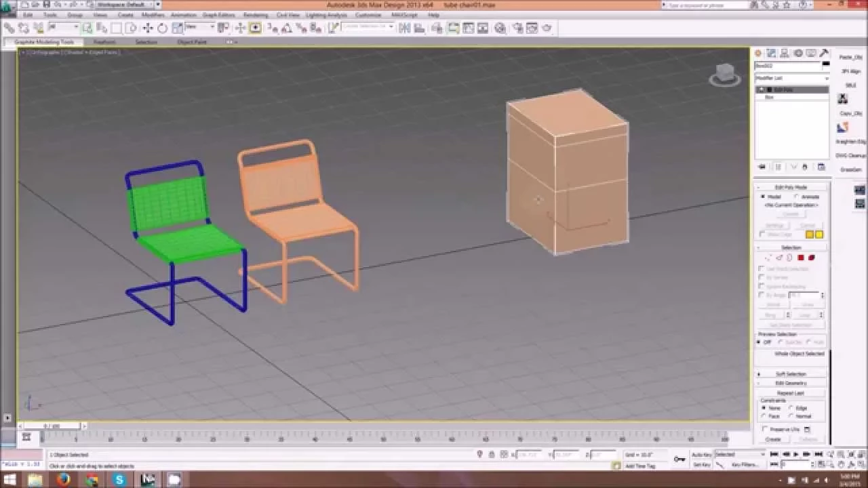This screenshot has height=488, width=868.
Task: Select the Edge constraint radio button
Action: pos(791,408)
